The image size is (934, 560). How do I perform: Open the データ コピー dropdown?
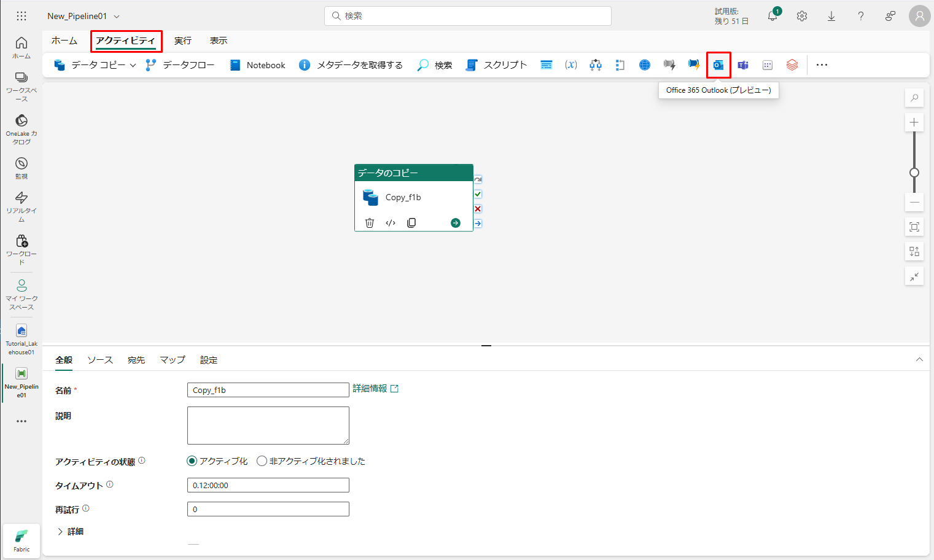point(133,65)
